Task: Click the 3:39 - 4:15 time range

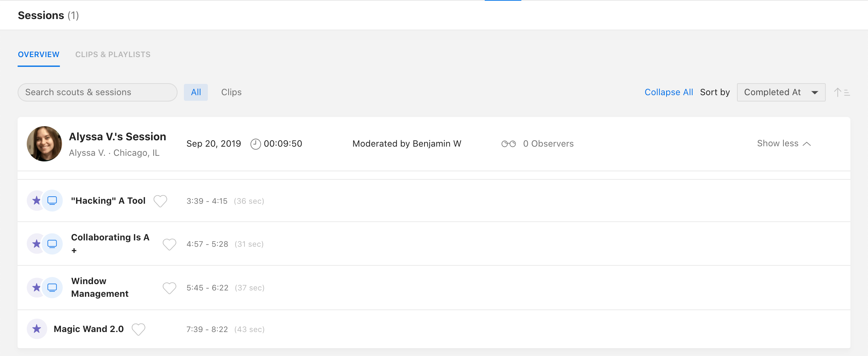Action: (x=207, y=201)
